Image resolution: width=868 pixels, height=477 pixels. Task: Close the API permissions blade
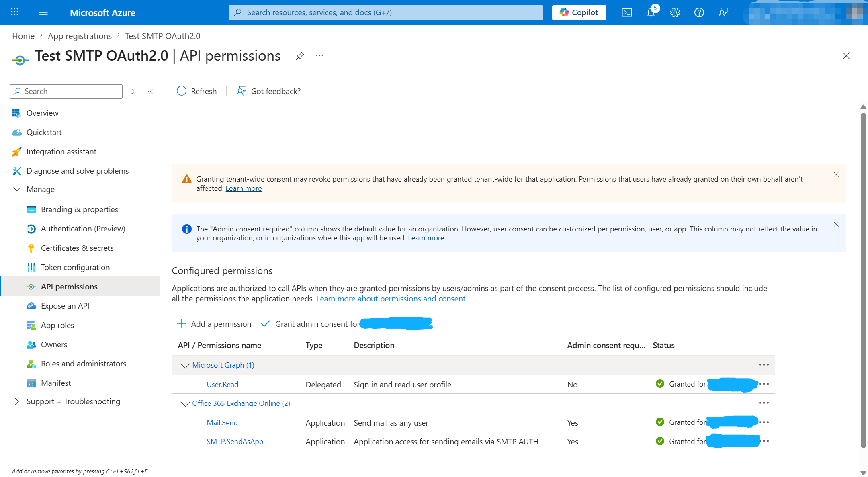click(846, 56)
